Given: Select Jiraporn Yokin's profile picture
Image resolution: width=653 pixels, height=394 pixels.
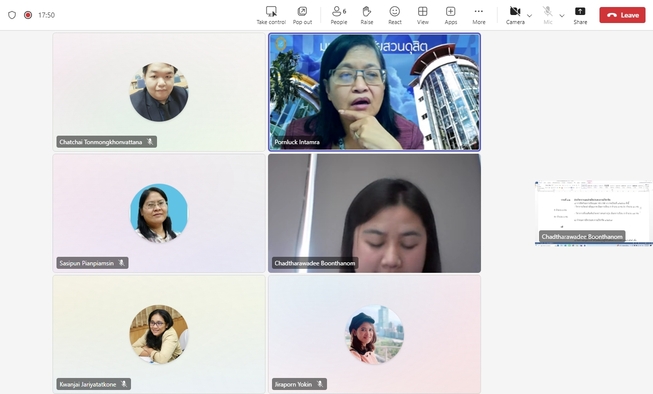Looking at the screenshot, I should click(x=374, y=334).
